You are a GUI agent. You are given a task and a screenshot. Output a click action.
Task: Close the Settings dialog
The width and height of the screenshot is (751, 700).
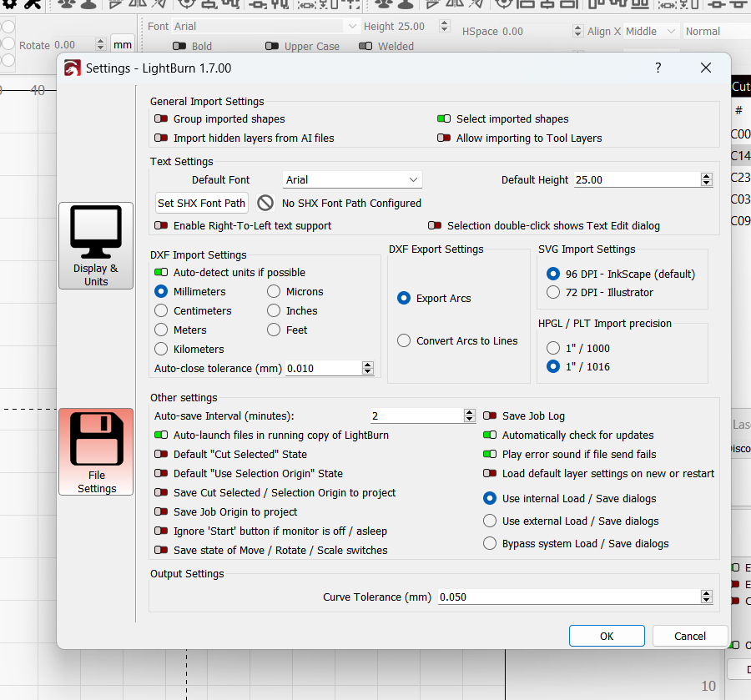tap(705, 68)
